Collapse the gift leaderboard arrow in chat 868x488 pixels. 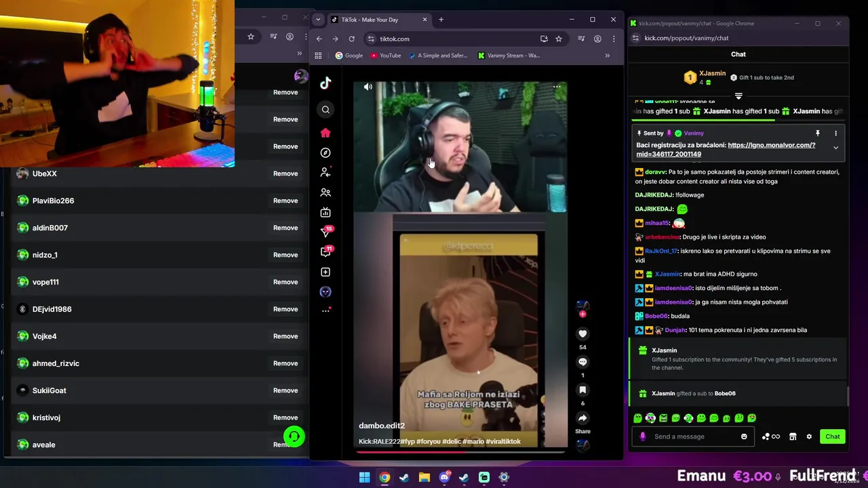click(x=738, y=96)
